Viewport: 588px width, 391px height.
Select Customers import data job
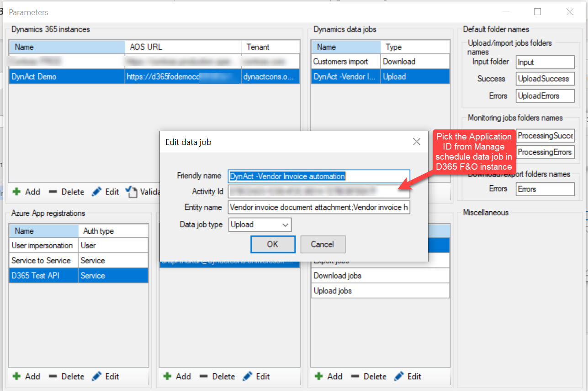point(380,61)
